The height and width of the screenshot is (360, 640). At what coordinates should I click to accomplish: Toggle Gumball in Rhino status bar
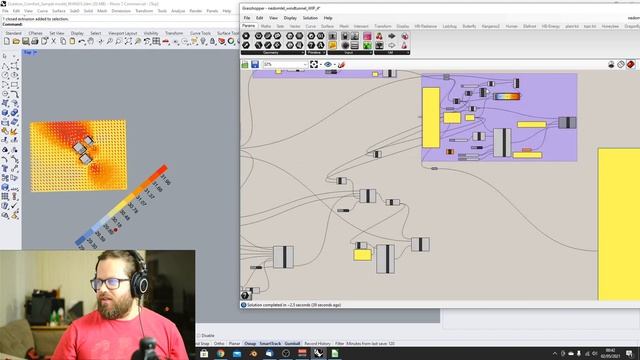pos(292,344)
